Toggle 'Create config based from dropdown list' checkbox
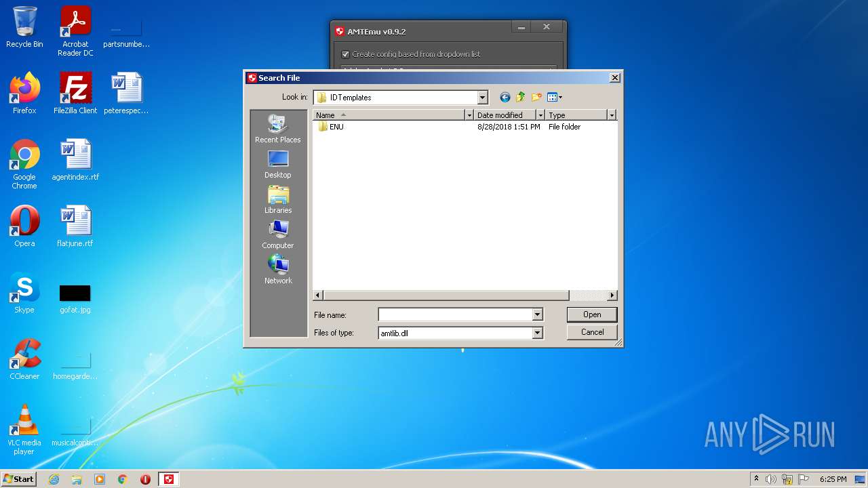This screenshot has width=868, height=488. click(345, 54)
